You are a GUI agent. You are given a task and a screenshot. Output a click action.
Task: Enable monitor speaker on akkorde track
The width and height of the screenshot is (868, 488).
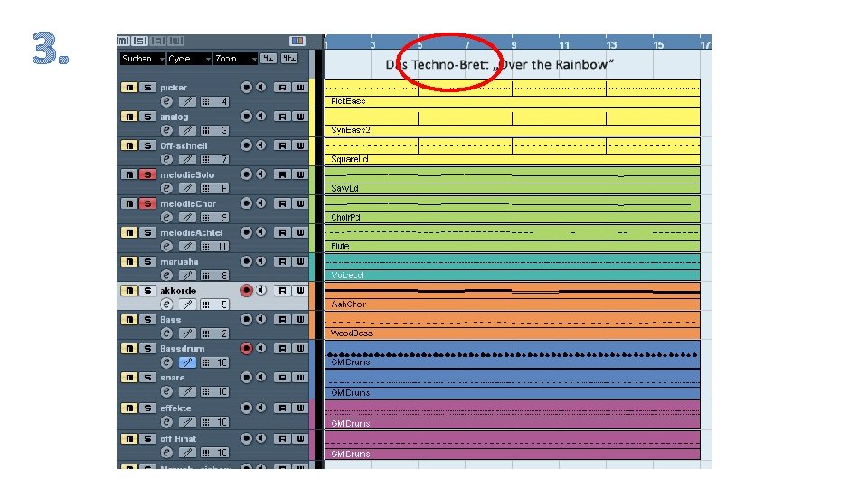[260, 290]
